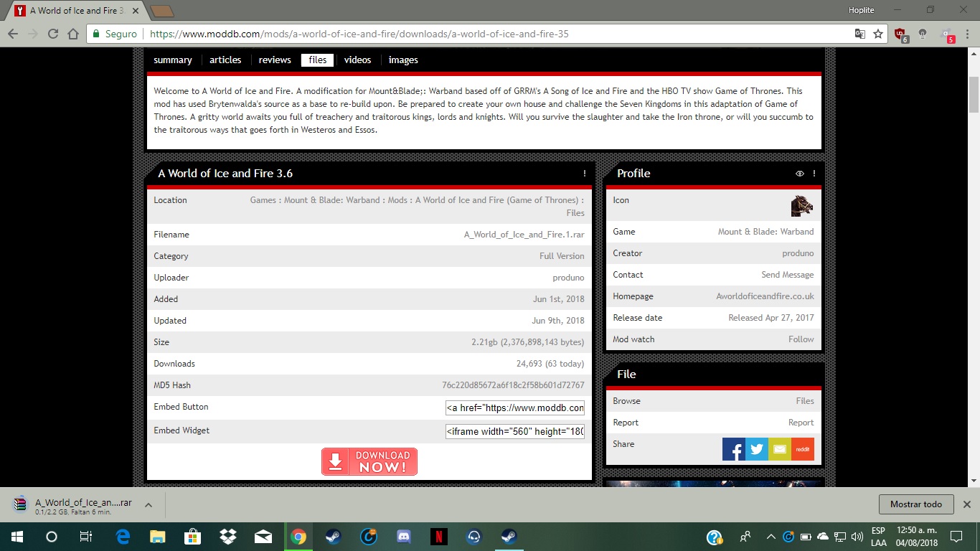Visit the Aworldoficeandfire.co.uk homepage link
This screenshot has height=551, width=980.
click(765, 296)
